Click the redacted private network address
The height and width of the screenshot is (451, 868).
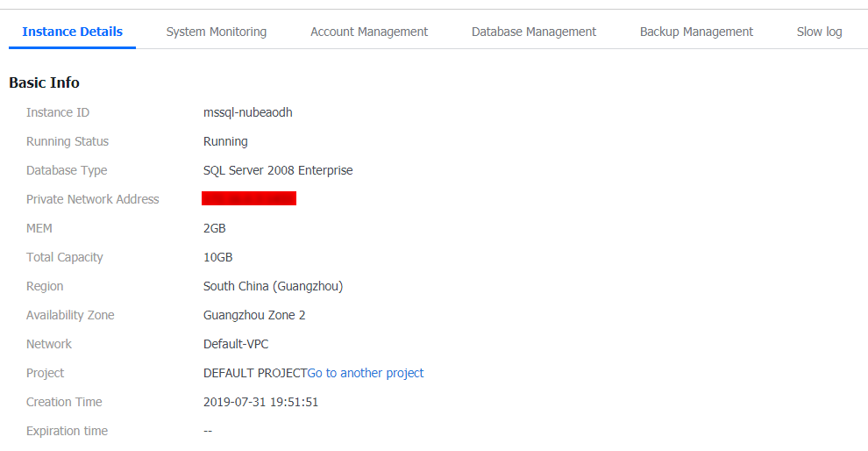click(249, 198)
